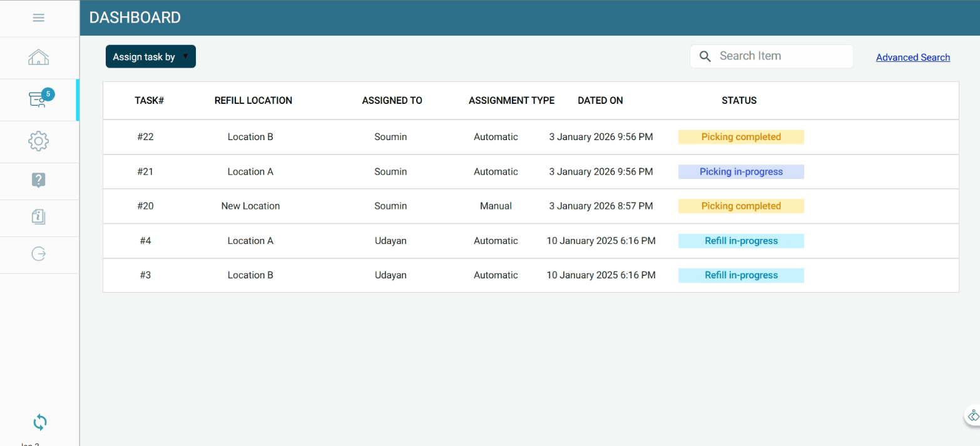Select the task #3 row for Location B
Image resolution: width=980 pixels, height=446 pixels.
pos(145,275)
